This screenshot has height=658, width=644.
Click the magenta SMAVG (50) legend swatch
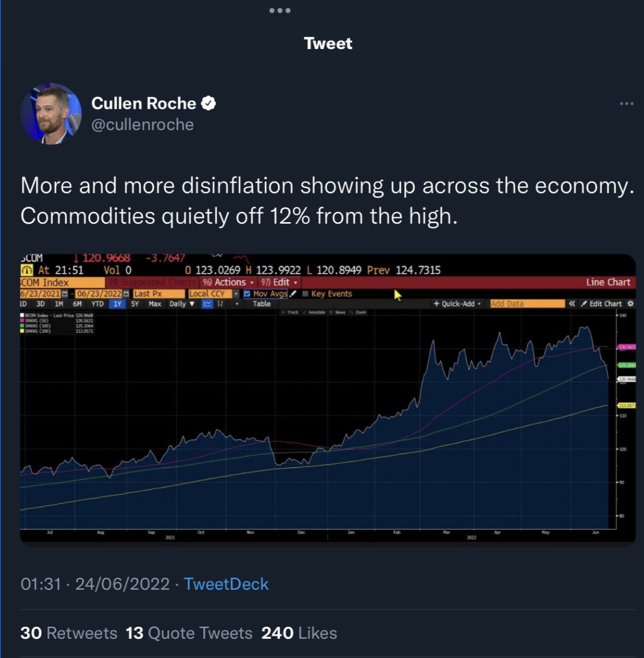coord(22,321)
